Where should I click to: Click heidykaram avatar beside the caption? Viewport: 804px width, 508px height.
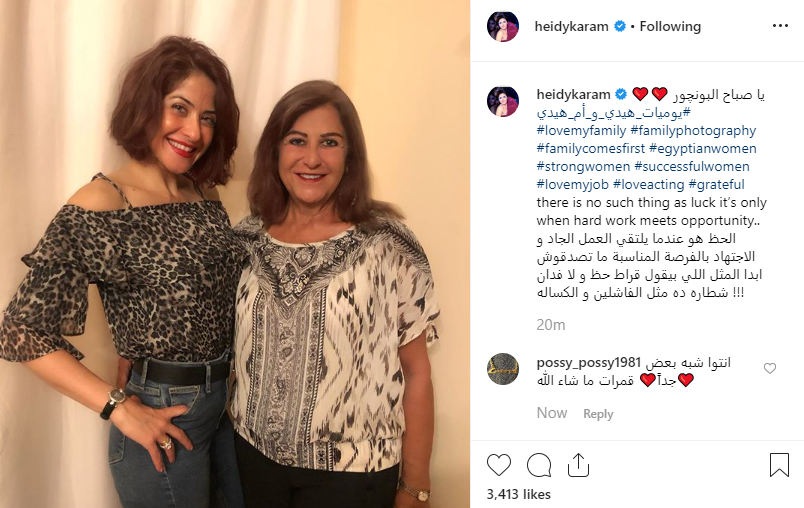click(502, 101)
